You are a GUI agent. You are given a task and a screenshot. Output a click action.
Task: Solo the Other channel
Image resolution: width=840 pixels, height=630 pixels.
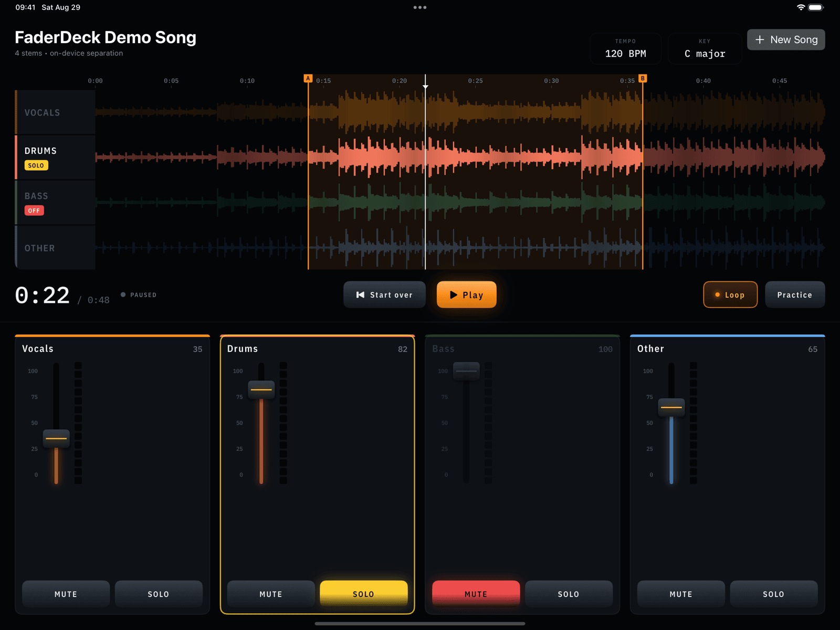click(773, 594)
